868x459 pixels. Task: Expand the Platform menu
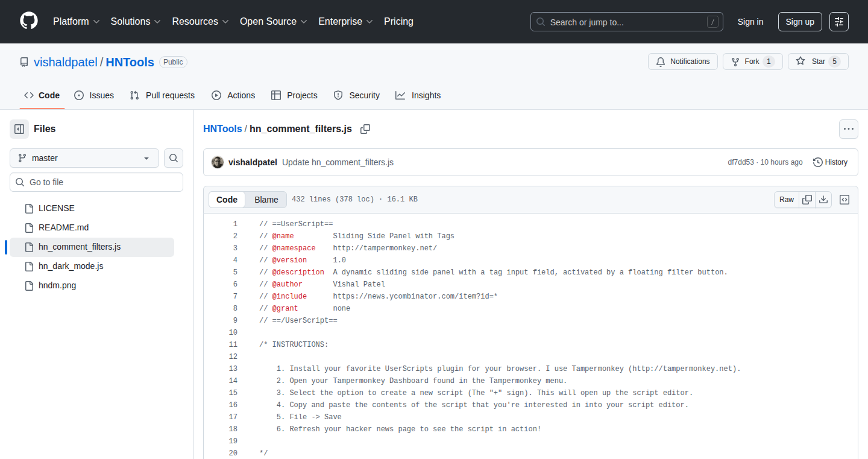coord(76,22)
